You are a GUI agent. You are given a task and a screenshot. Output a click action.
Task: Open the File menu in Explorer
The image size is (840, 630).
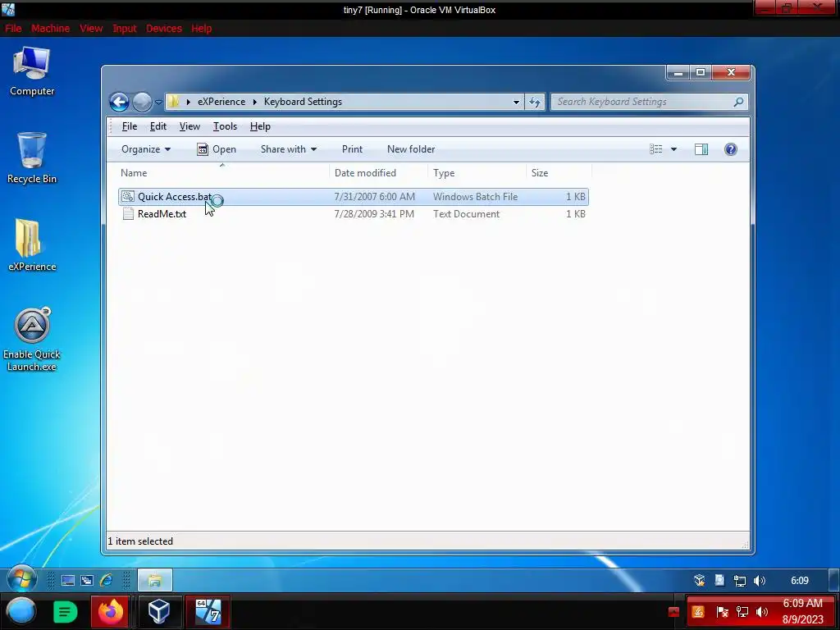129,126
